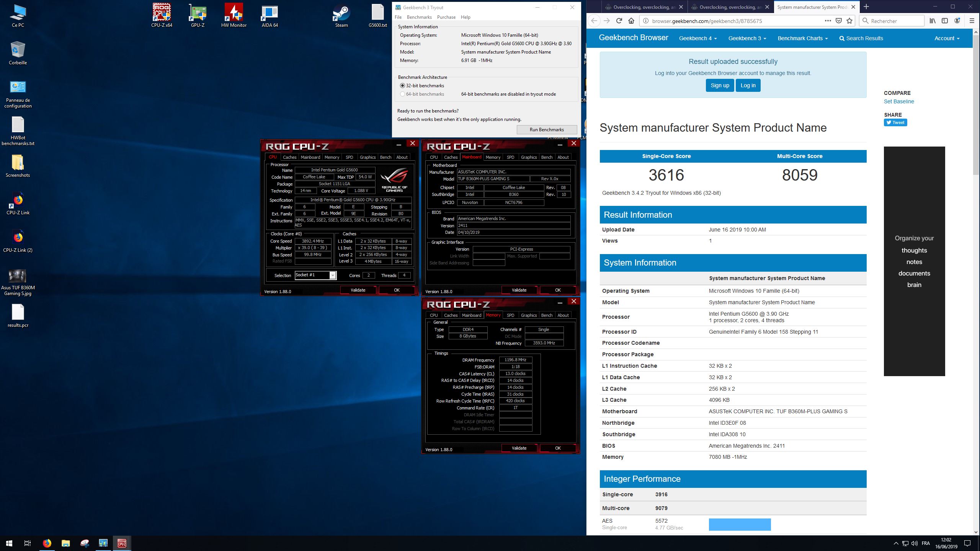Click the Sign up button
This screenshot has width=980, height=551.
click(720, 85)
